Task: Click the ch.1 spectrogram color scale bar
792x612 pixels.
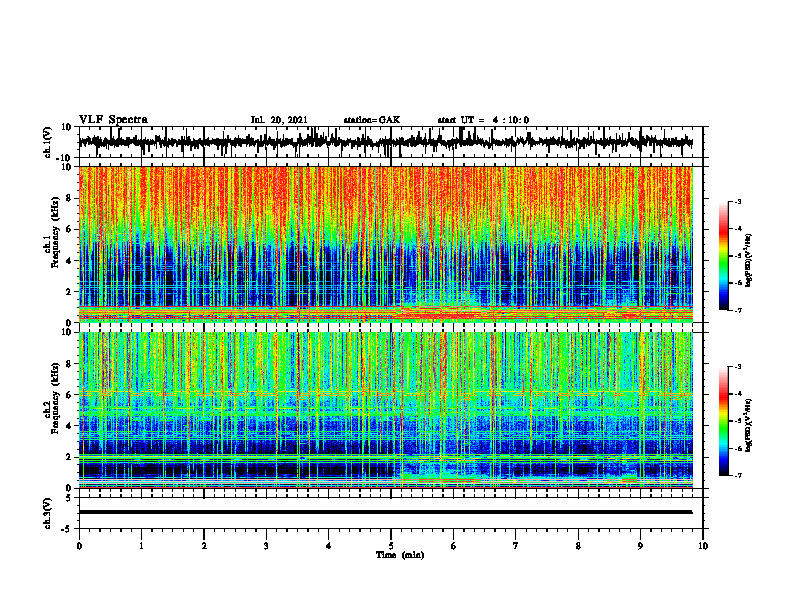Action: [x=723, y=256]
